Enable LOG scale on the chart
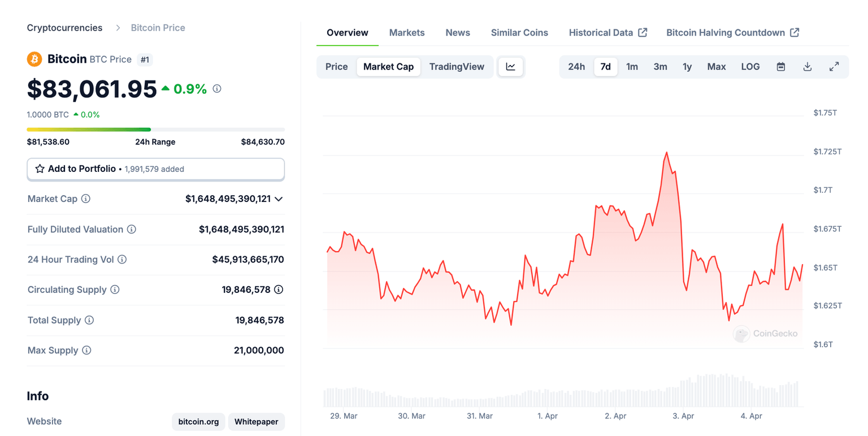Screen dimensions: 868x436 (x=750, y=66)
